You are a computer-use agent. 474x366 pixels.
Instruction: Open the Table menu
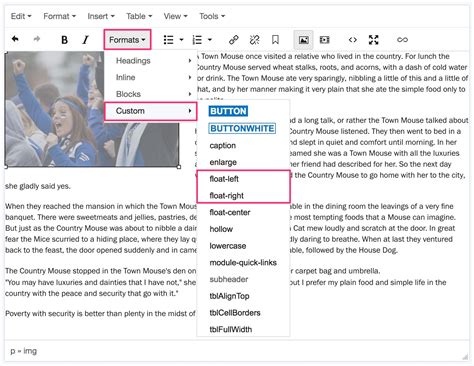coord(139,16)
